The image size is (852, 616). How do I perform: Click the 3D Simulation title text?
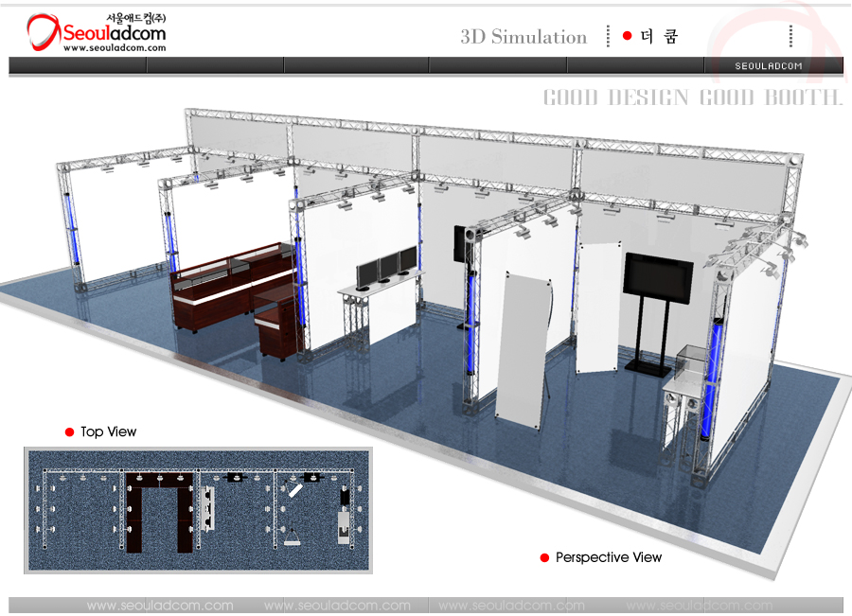(524, 37)
